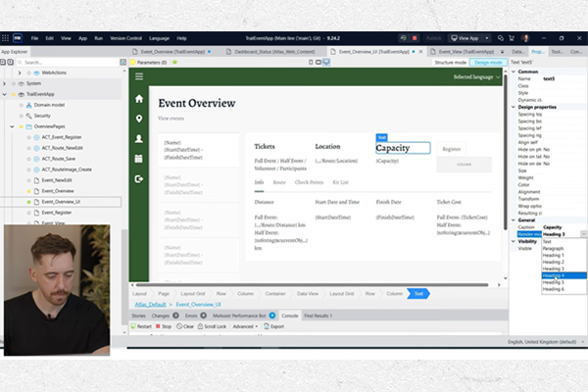Open the app switcher grid icon
The width and height of the screenshot is (588, 392).
pos(5,38)
